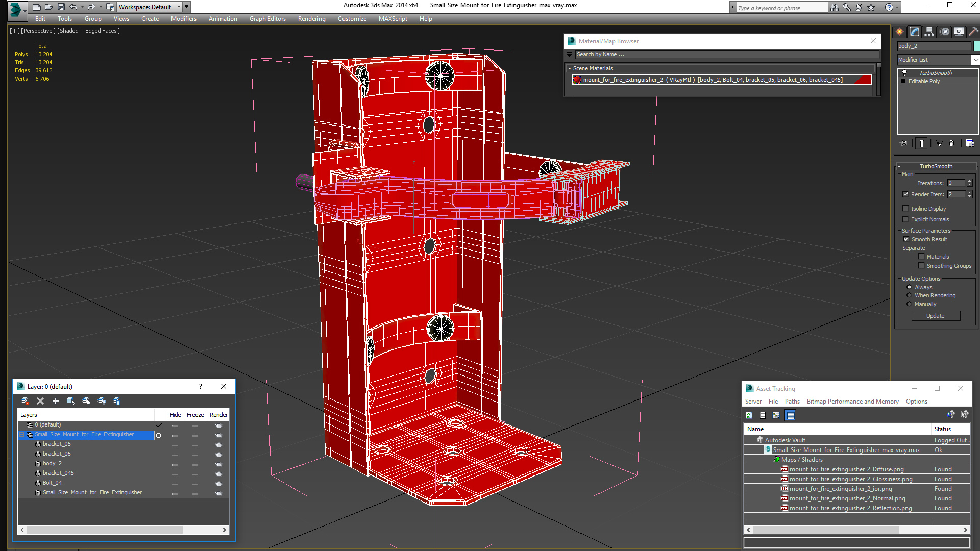Select the When Rendering radio option

[909, 295]
